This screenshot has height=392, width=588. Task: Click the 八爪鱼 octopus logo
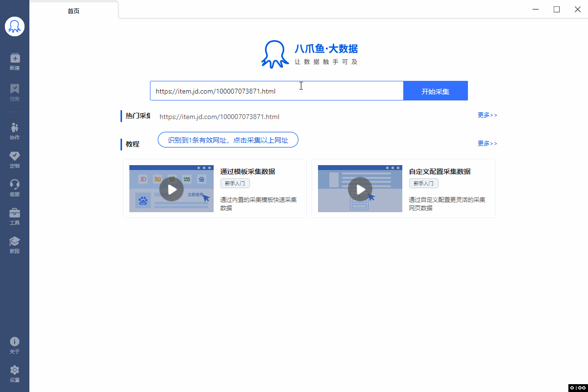point(275,54)
